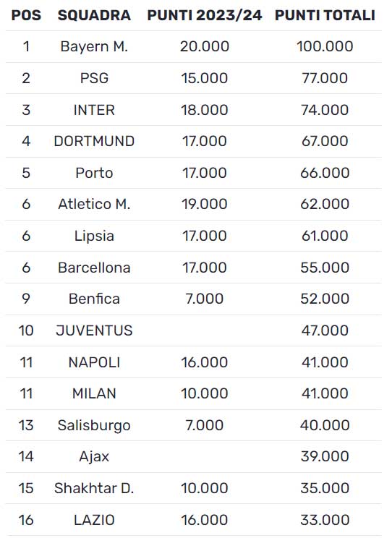Select the PUNTI 2023/24 column header
Screen dimensions: 392x538
(x=205, y=15)
